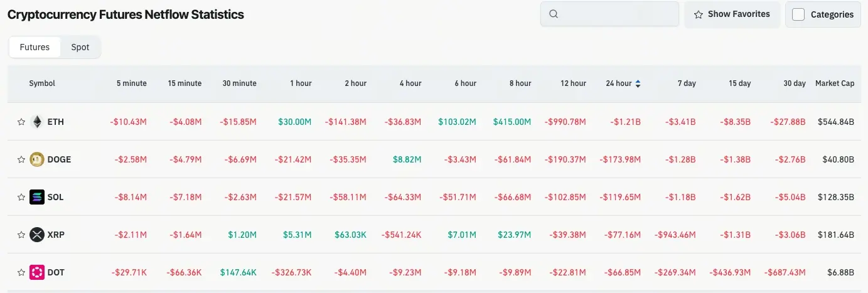Click the Show Favorites button
The width and height of the screenshot is (868, 293).
pos(732,14)
